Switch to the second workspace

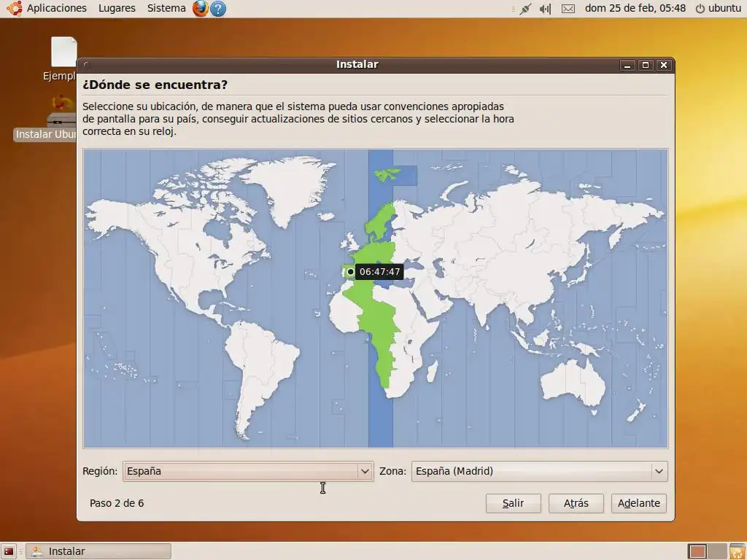[x=717, y=551]
